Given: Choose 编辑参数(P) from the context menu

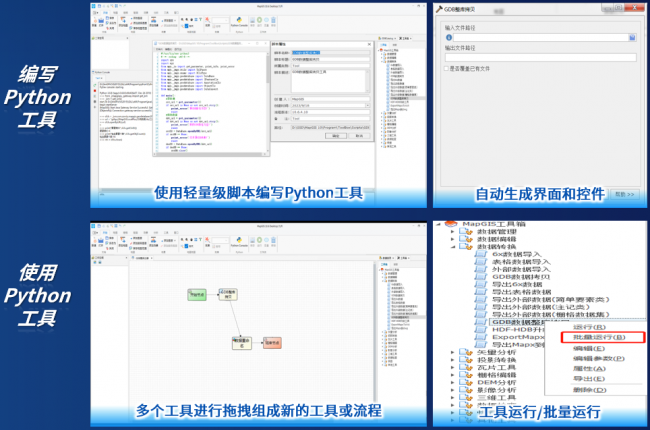Looking at the screenshot, I should point(598,359).
